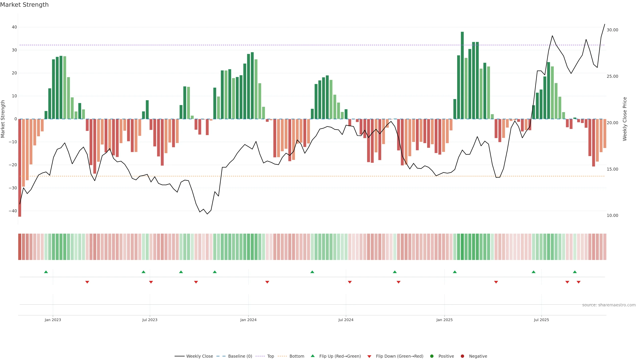Click the Market Strength chart title

coord(24,5)
